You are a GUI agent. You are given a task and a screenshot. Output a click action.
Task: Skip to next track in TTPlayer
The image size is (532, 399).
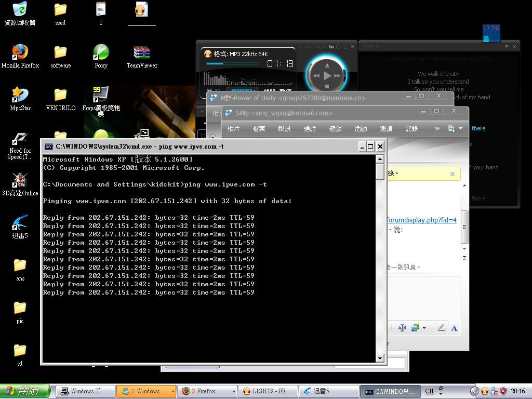[x=338, y=76]
